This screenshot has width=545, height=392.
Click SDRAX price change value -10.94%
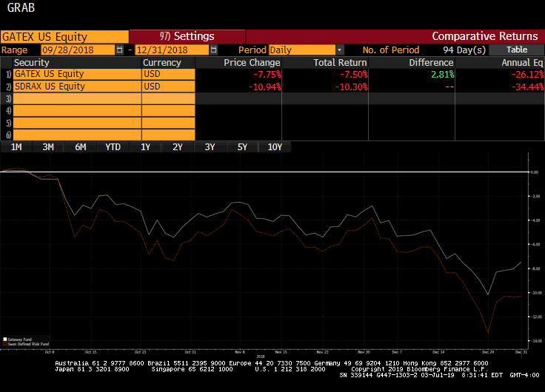265,87
